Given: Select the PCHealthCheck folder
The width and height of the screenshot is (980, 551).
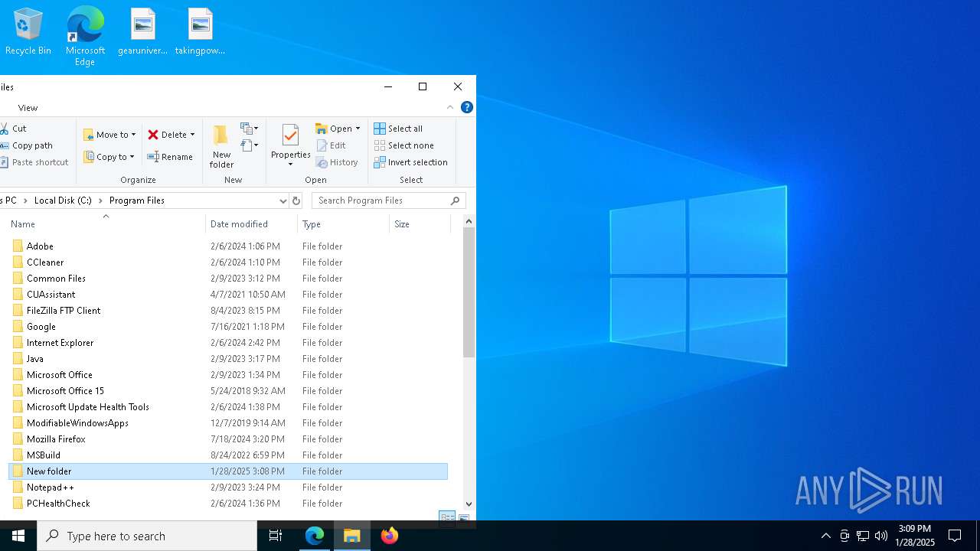Looking at the screenshot, I should [x=228, y=504].
